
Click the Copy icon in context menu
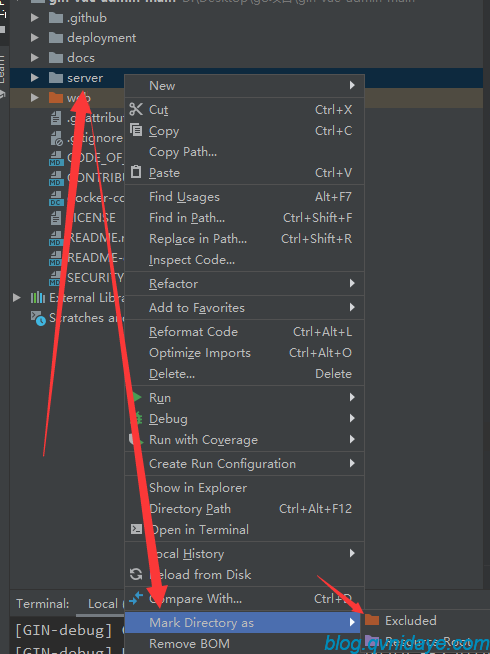point(136,130)
